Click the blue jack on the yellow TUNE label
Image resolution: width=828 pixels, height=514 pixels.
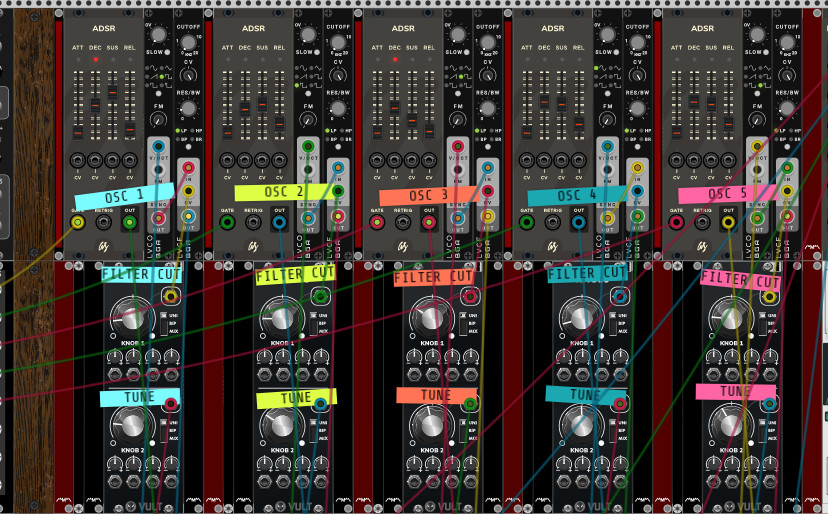tap(320, 404)
